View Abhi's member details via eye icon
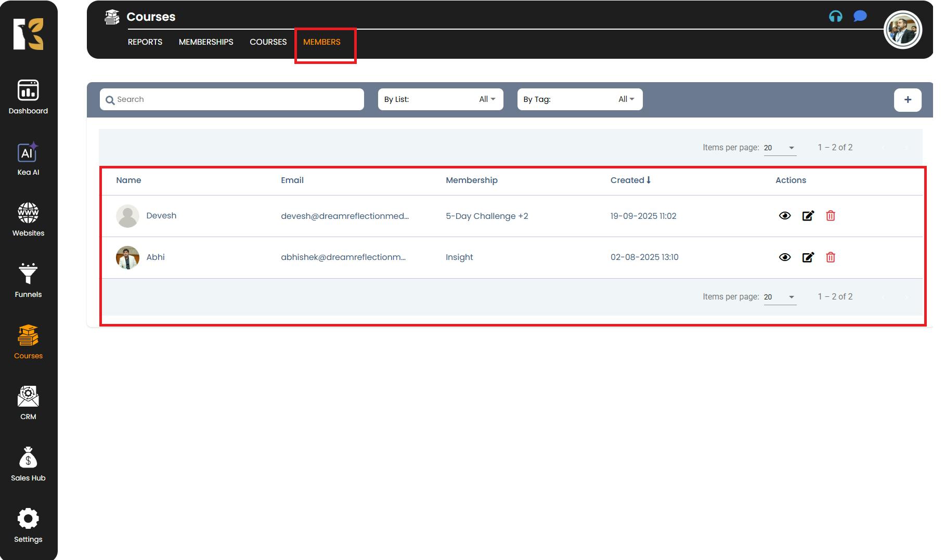945x560 pixels. (784, 257)
